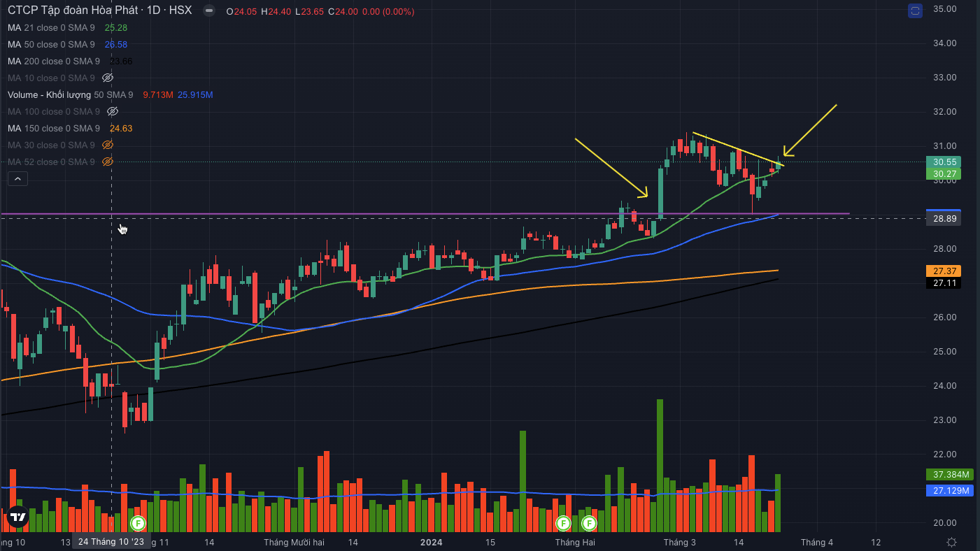Viewport: 980px width, 551px height.
Task: Select the MA 150 close legend
Action: (54, 128)
